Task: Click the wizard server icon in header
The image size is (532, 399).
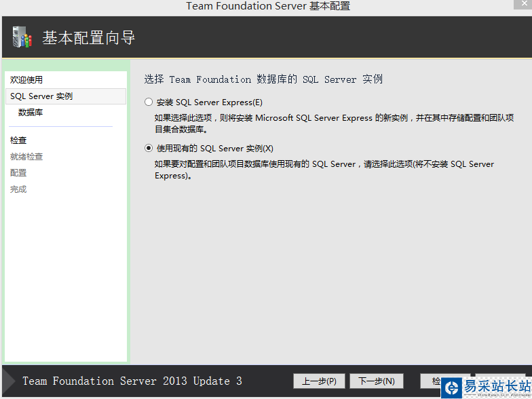Action: pos(22,37)
